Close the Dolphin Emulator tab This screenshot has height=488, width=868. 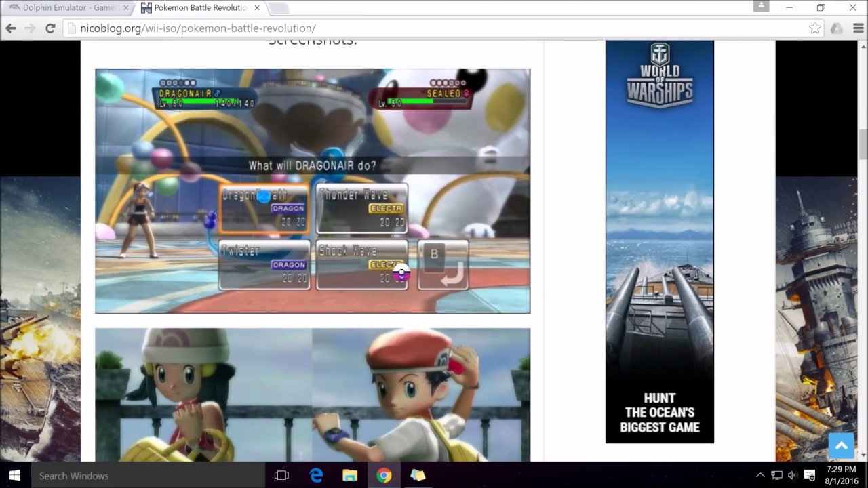[x=125, y=8]
